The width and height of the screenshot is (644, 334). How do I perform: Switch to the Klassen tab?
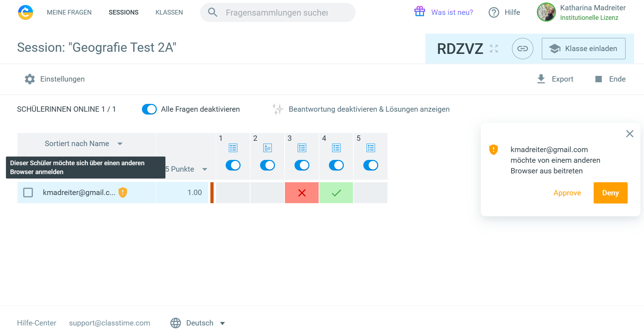click(169, 12)
